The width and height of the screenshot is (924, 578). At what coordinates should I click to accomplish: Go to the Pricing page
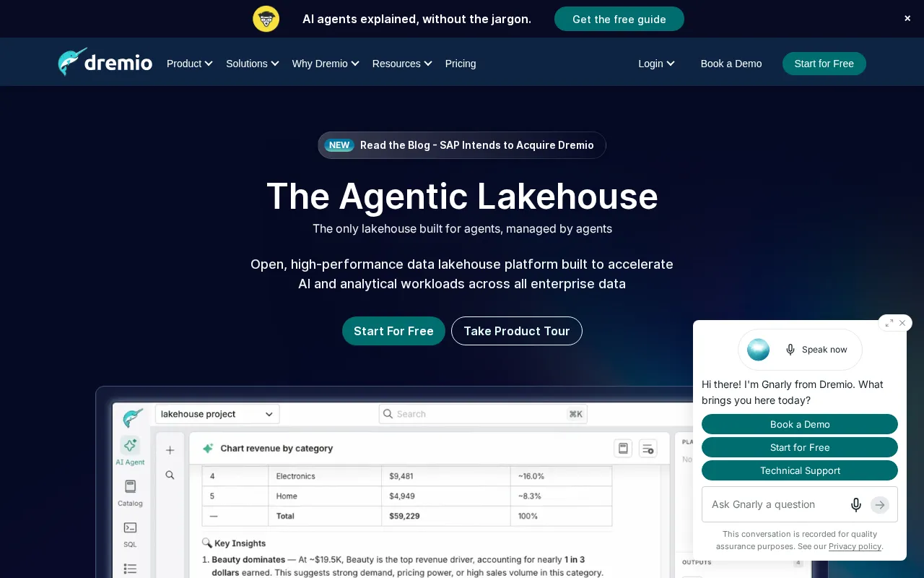click(461, 64)
